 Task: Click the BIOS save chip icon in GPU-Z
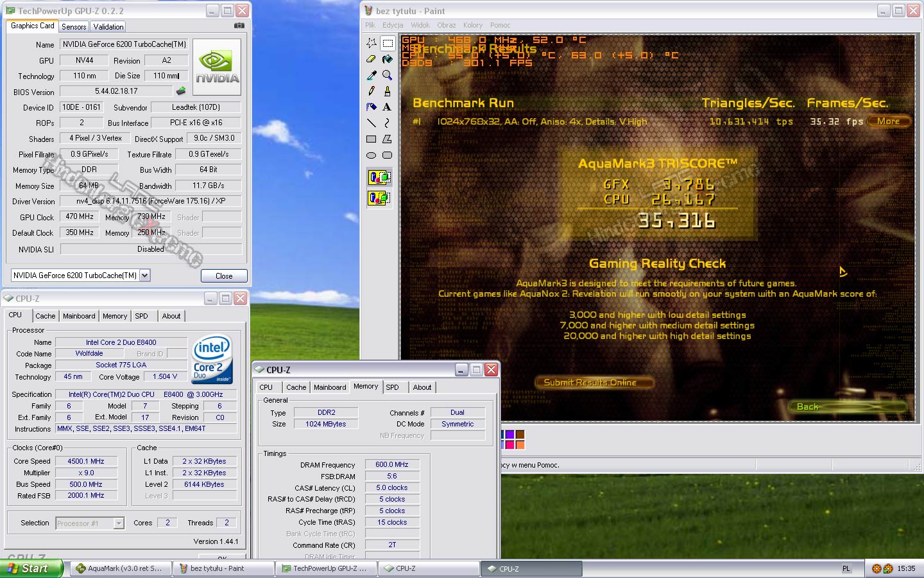[x=181, y=91]
